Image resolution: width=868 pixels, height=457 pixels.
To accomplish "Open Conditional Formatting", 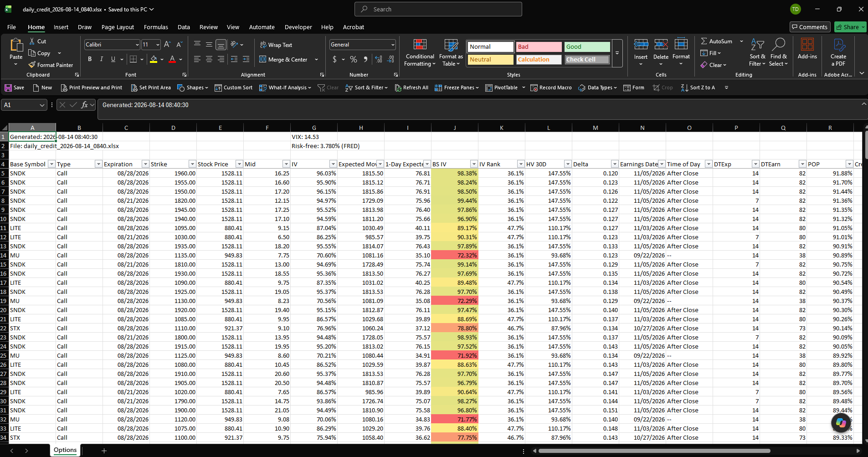I will pyautogui.click(x=420, y=53).
